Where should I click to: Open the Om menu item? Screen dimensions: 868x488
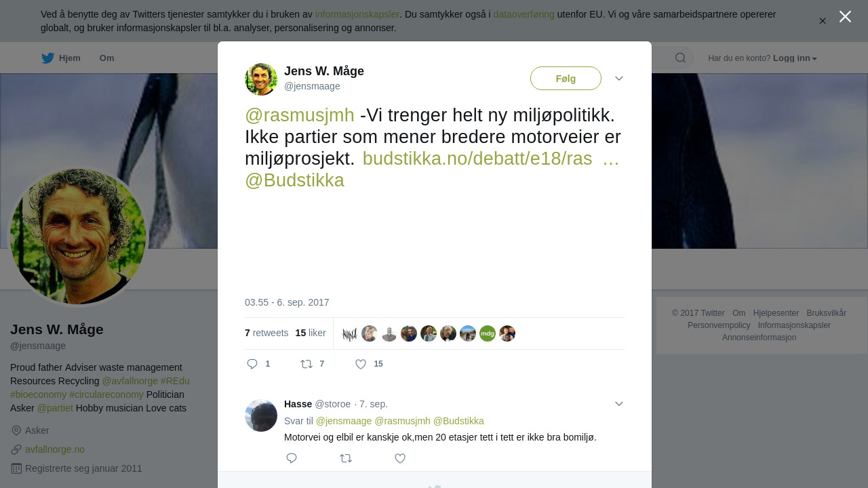[106, 58]
